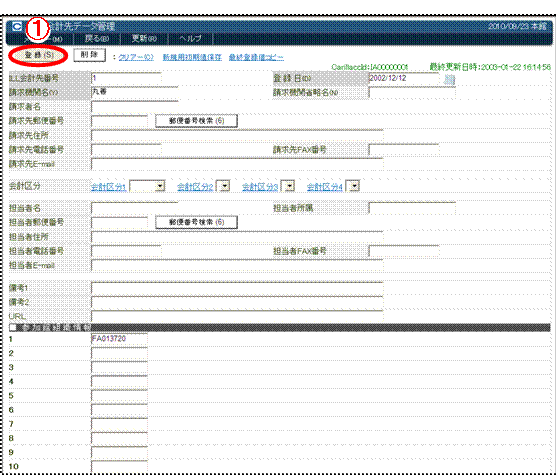Toggle the 参加組織 section checkbox
556x476 pixels.
(x=13, y=327)
